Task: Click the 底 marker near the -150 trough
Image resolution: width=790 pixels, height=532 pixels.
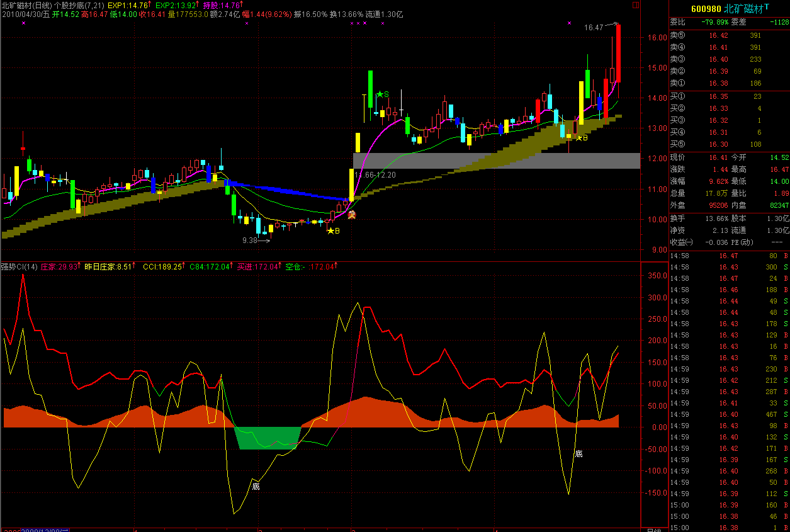Action: tap(256, 486)
